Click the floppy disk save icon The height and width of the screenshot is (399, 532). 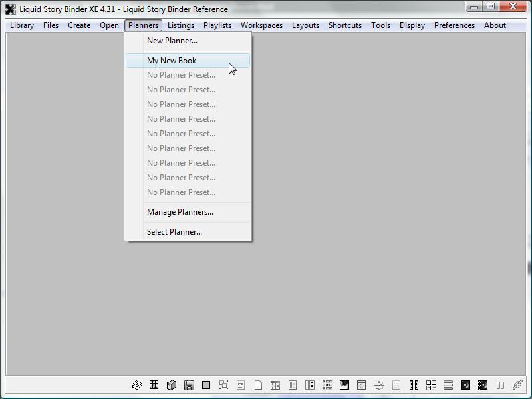[189, 385]
